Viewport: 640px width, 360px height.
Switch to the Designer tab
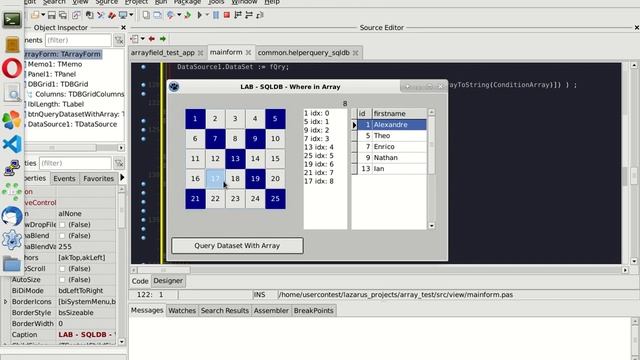(x=168, y=281)
